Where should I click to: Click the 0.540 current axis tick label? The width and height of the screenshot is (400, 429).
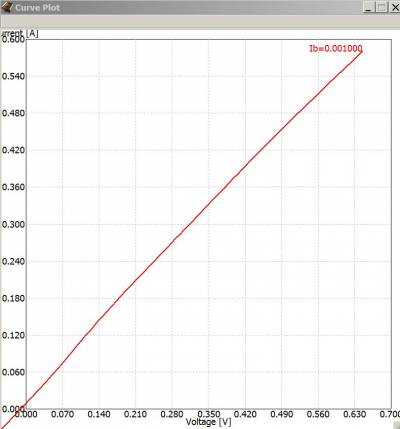click(x=13, y=76)
